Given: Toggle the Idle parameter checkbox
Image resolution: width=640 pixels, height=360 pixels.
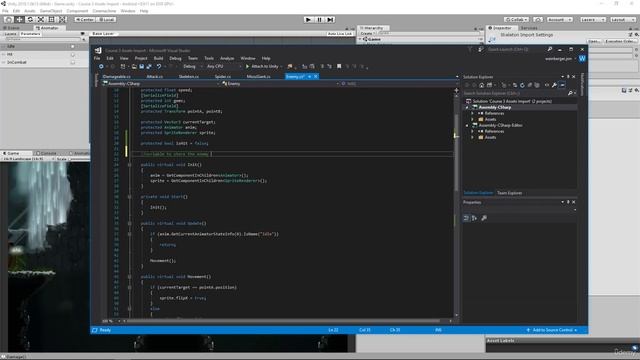Looking at the screenshot, I should [73, 47].
